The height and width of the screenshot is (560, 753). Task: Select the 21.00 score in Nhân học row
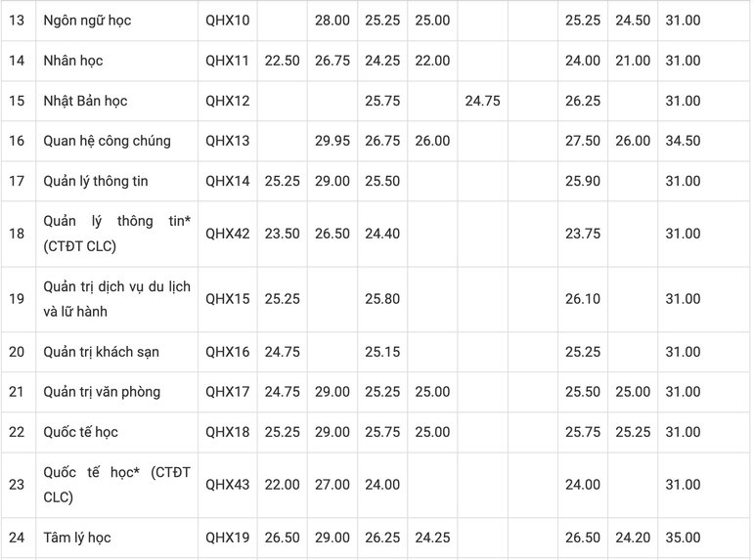tap(633, 61)
